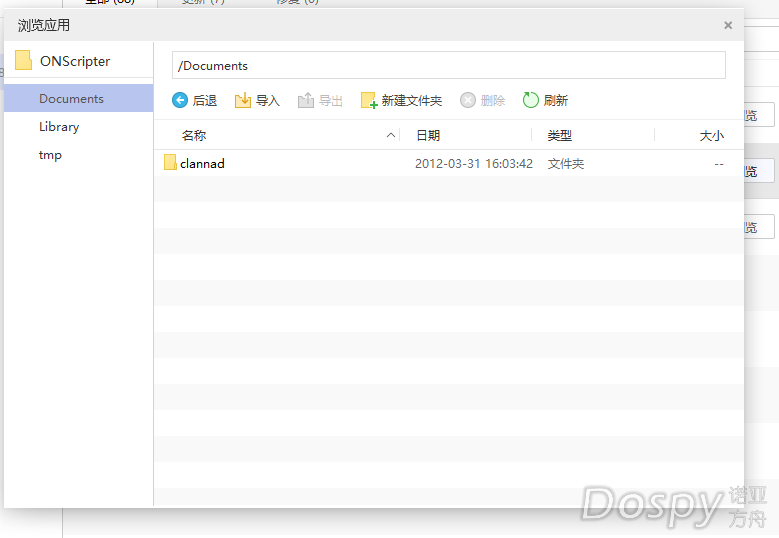Click the ONScripter folder icon

click(24, 60)
